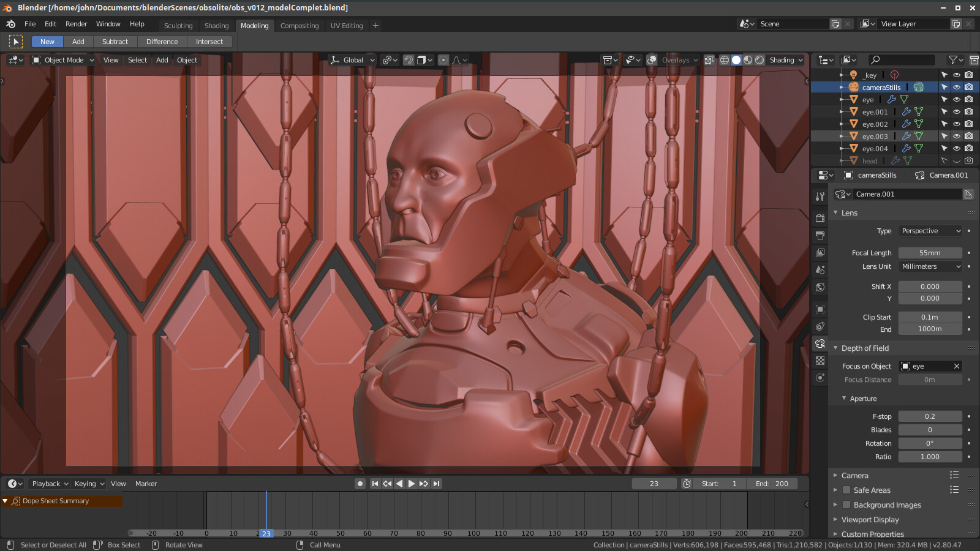980x551 pixels.
Task: Select the Difference selection mode button
Action: 162,42
